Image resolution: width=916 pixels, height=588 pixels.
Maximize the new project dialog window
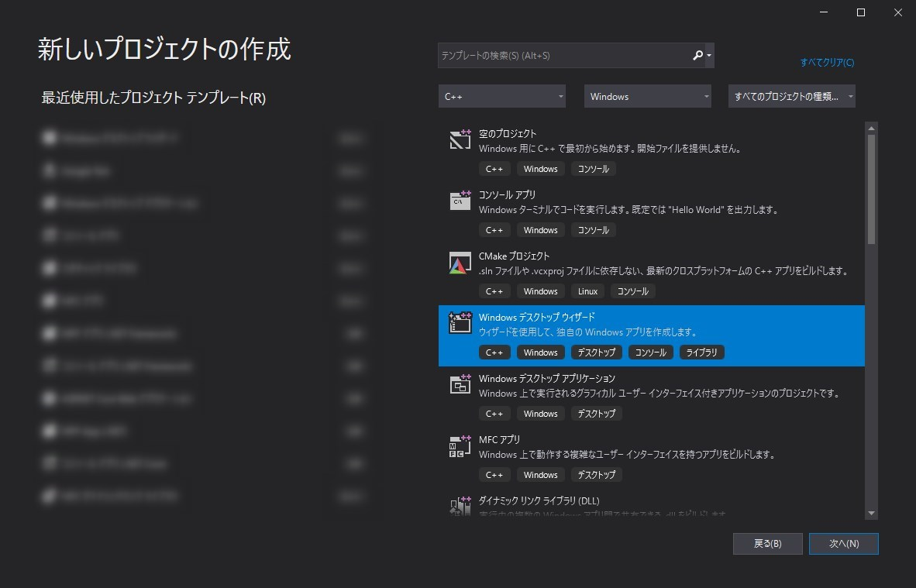point(860,12)
